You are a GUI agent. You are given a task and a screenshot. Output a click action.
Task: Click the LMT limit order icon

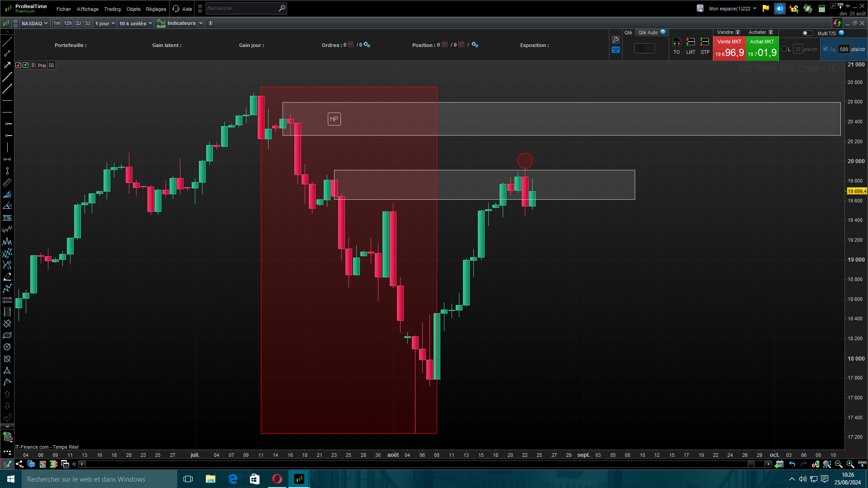tap(690, 42)
